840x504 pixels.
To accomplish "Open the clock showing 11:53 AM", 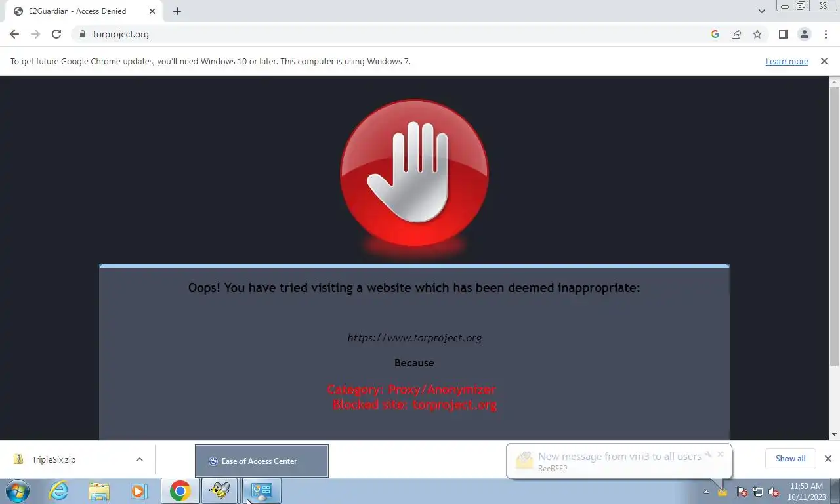I will click(x=806, y=492).
